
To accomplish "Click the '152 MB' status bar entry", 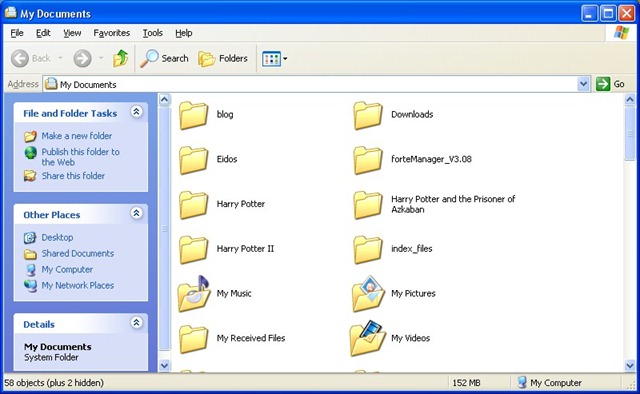I will 466,383.
